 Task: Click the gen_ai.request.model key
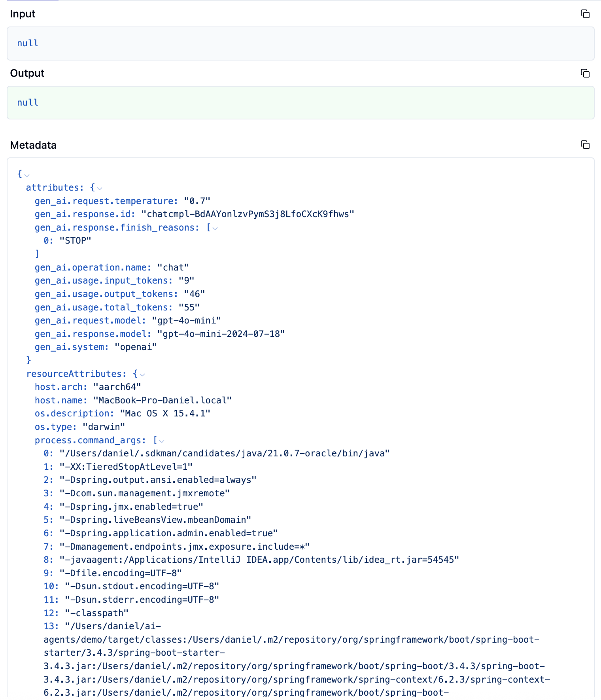pyautogui.click(x=90, y=320)
